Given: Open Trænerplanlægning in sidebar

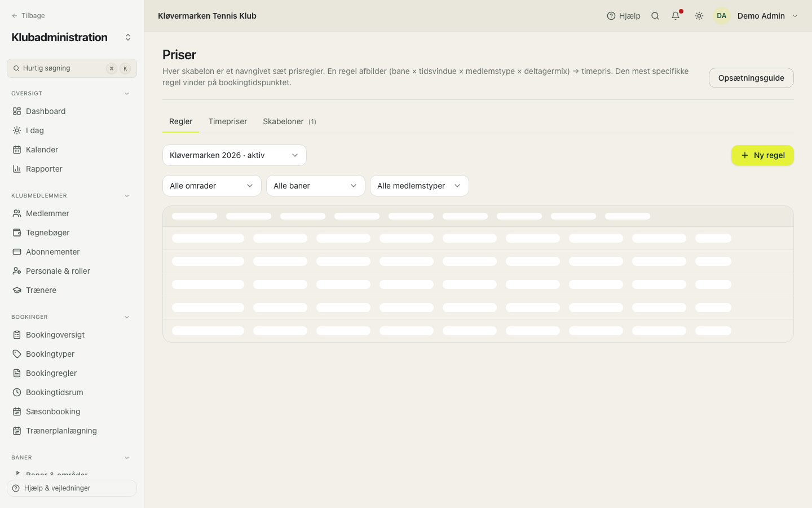Looking at the screenshot, I should click(x=72, y=431).
